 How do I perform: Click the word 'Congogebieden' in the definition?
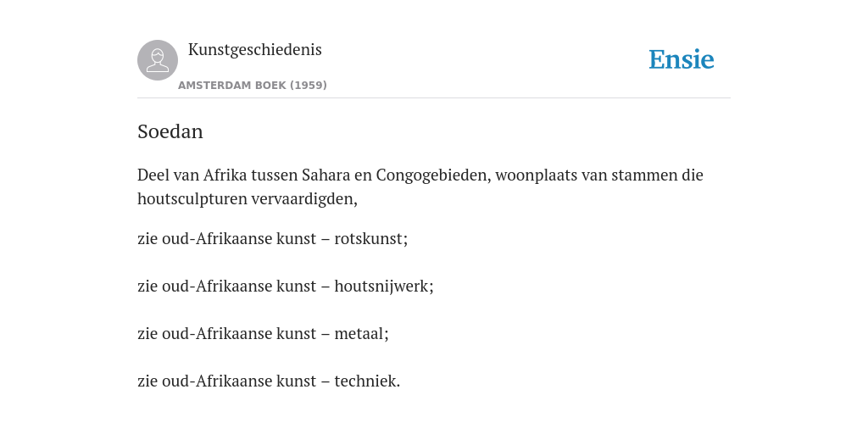433,175
